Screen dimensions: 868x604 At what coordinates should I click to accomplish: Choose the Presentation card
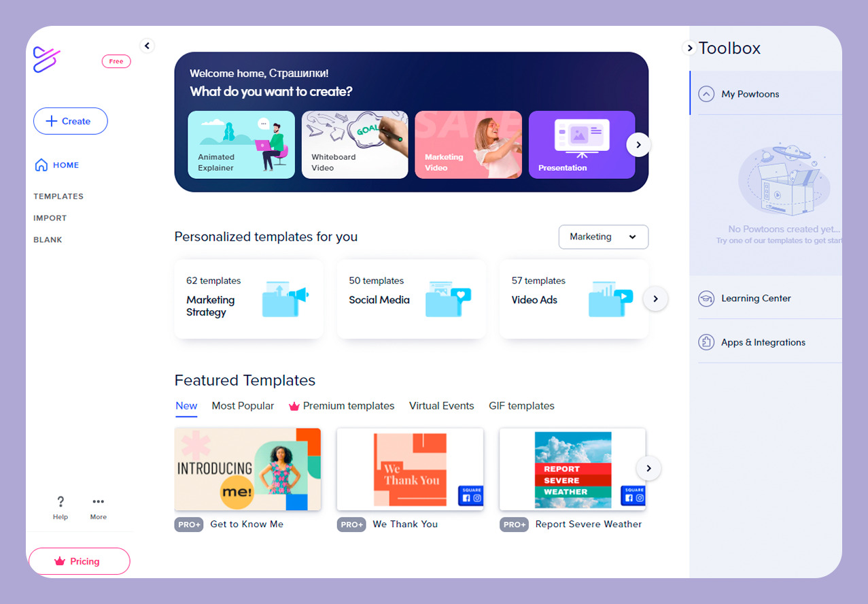pyautogui.click(x=582, y=145)
